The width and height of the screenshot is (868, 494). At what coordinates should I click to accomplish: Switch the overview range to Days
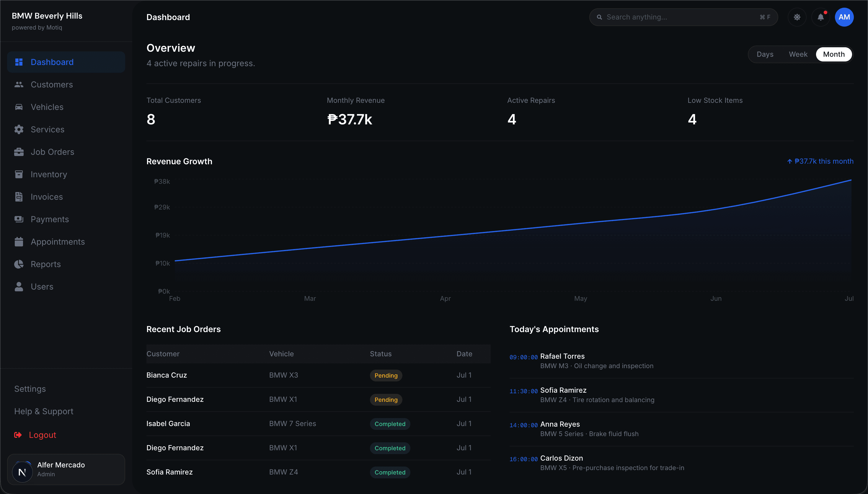coord(765,54)
